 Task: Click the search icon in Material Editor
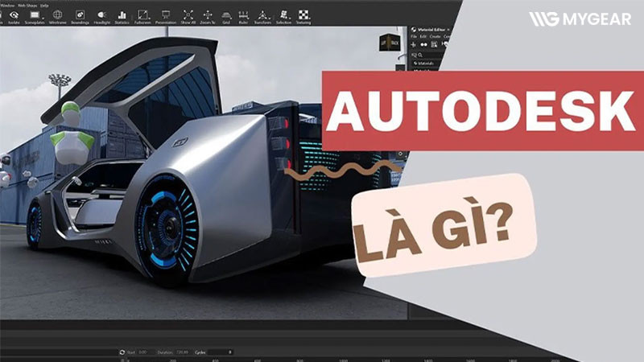pos(420,55)
